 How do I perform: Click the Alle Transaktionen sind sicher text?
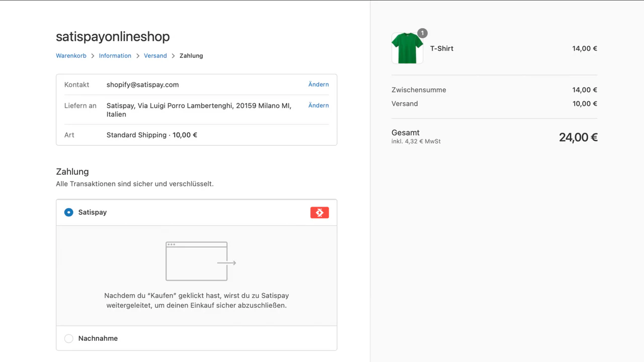[135, 184]
